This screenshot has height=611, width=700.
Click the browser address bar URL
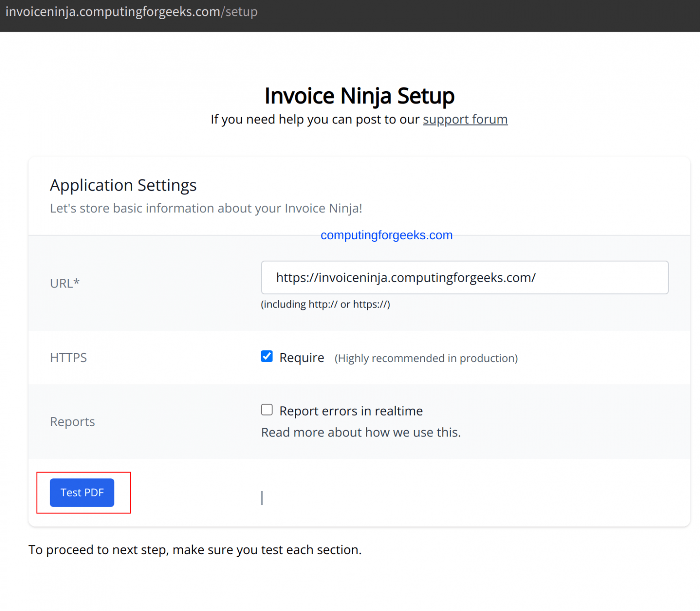point(131,11)
